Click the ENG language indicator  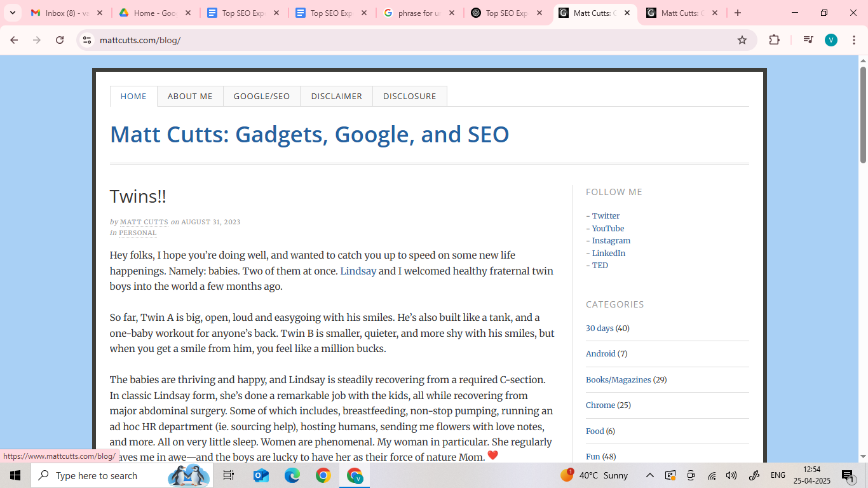[x=778, y=475]
